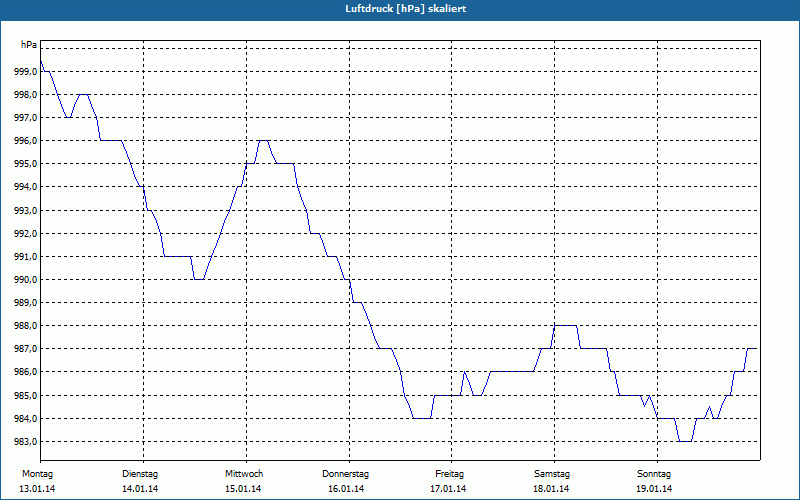Click the date 17.01.14
This screenshot has height=500, width=800.
pyautogui.click(x=448, y=489)
